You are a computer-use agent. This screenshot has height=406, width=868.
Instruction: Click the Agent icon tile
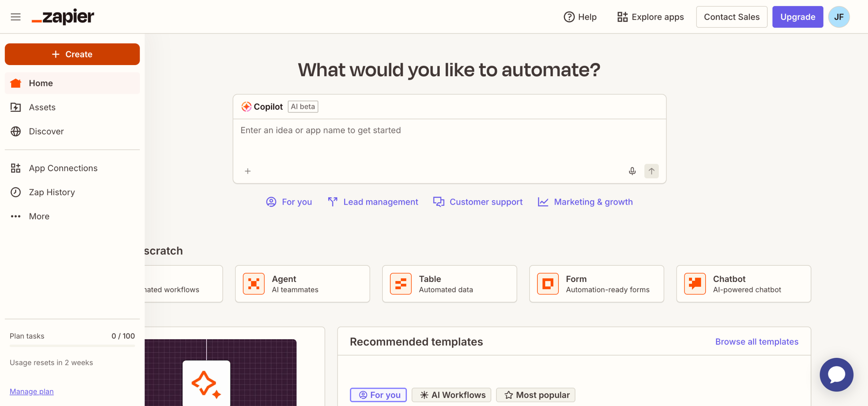click(254, 284)
